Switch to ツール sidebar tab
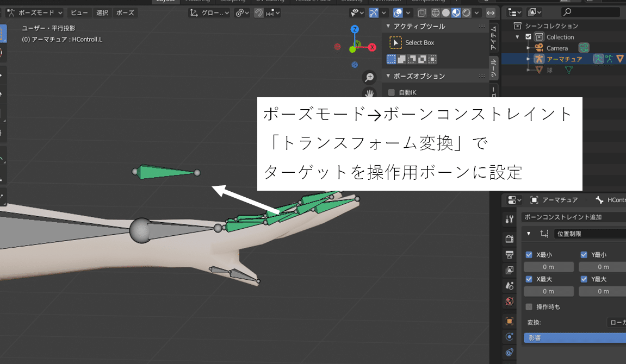The width and height of the screenshot is (626, 364). coord(494,68)
